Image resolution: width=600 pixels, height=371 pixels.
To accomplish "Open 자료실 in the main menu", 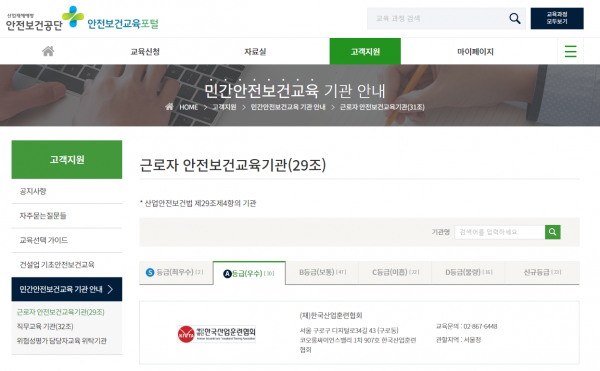I will tap(255, 52).
